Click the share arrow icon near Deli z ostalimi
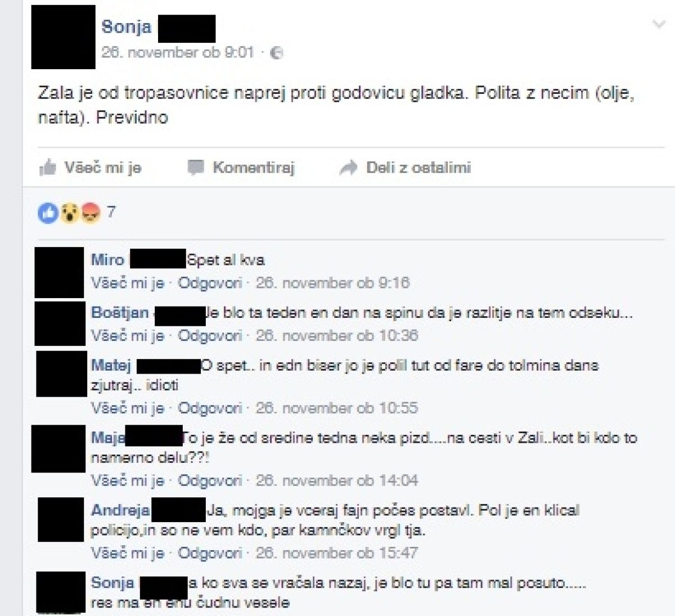 [x=349, y=168]
